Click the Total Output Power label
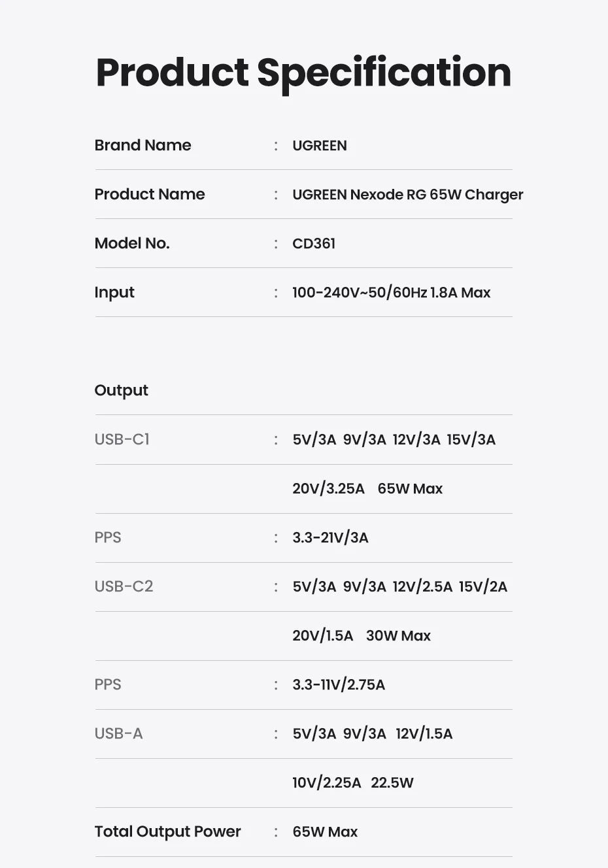608x868 pixels. pyautogui.click(x=167, y=831)
